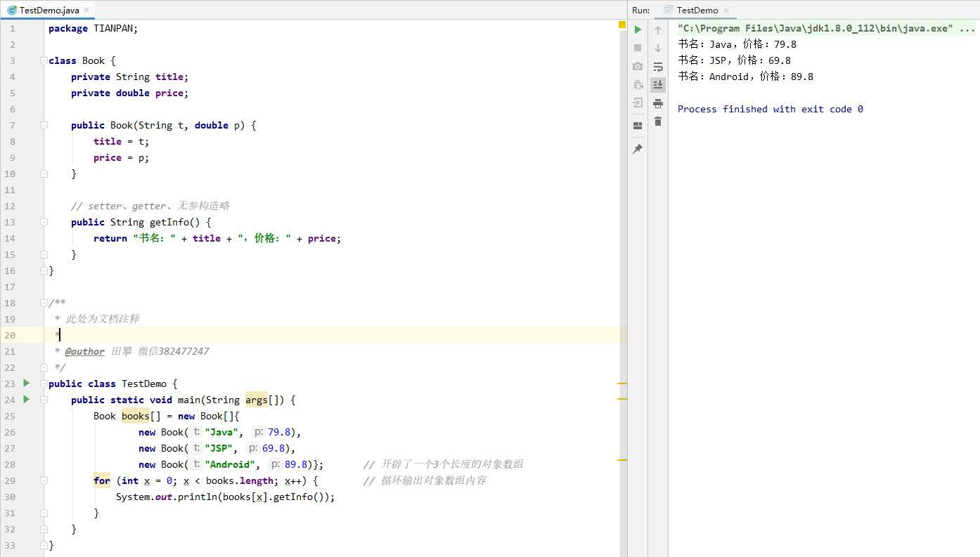Screen dimensions: 980x557
Task: Click the Stop process square icon
Action: 638,48
